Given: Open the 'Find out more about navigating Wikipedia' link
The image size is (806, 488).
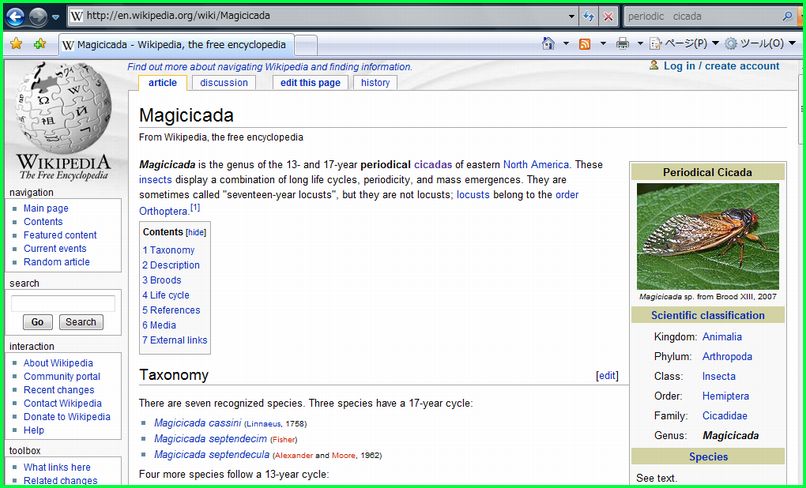Looking at the screenshot, I should coord(270,67).
